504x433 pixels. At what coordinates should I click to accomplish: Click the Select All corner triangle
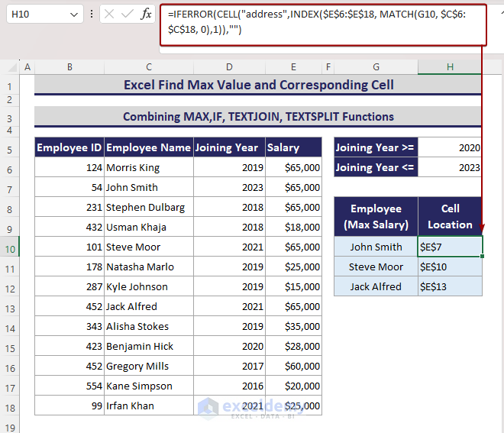(x=11, y=67)
